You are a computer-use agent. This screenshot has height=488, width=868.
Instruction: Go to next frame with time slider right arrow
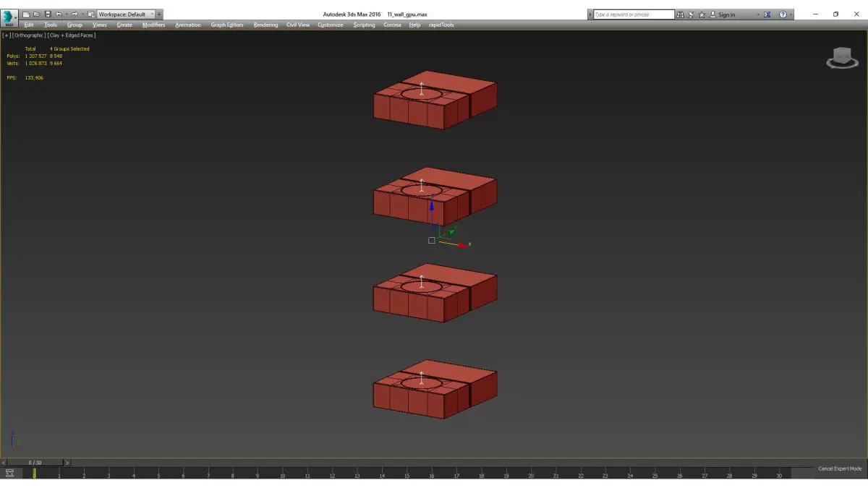[x=67, y=463]
